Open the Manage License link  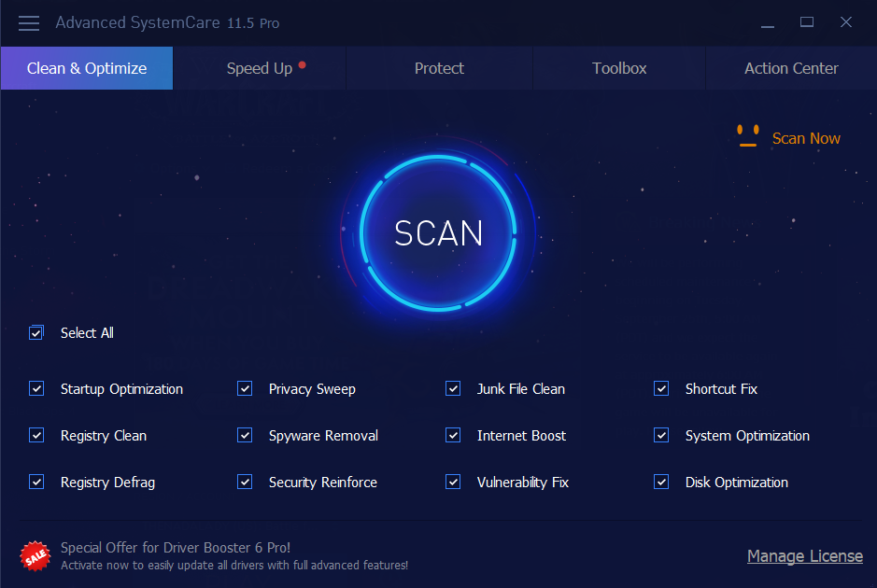coord(805,556)
